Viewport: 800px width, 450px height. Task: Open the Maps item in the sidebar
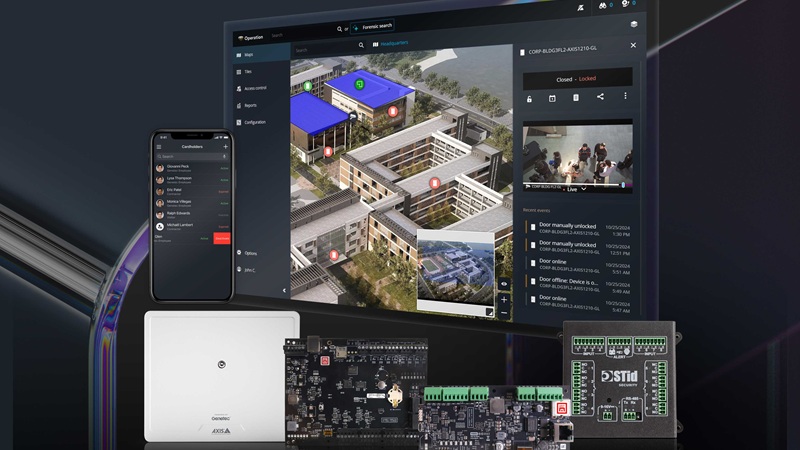[262, 54]
